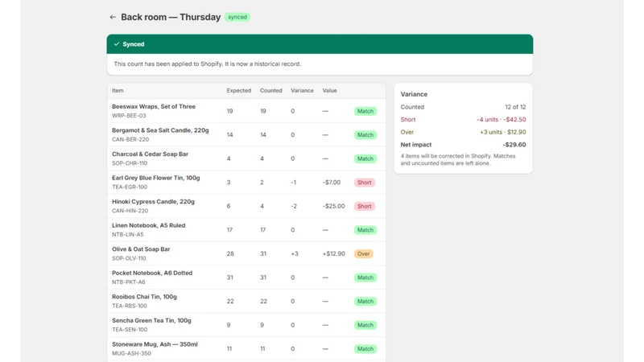Open Sencha Green Tea Tin row

click(x=246, y=325)
